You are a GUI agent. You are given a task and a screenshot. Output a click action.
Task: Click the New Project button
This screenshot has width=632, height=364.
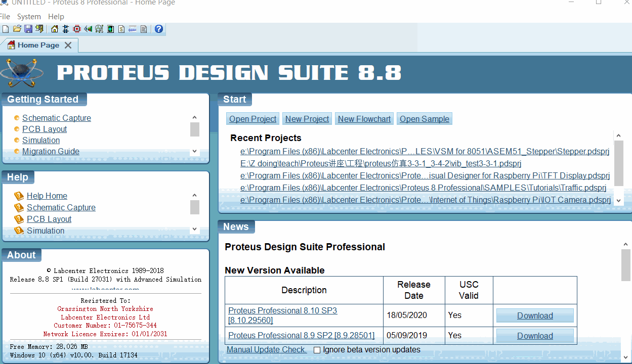point(307,119)
